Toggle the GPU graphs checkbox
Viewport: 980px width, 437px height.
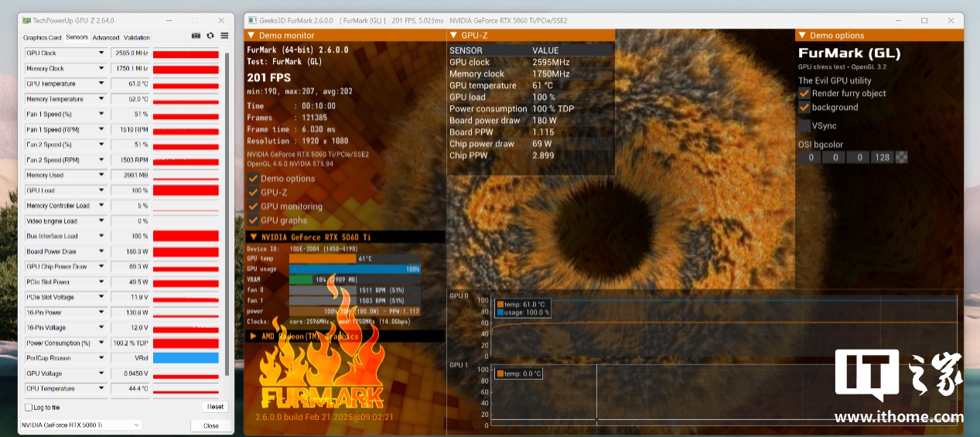(253, 220)
